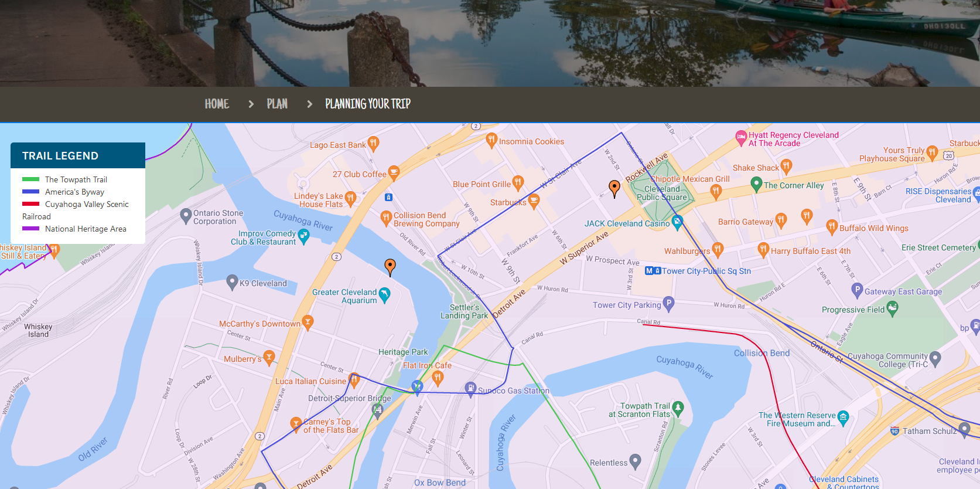Click the transit icon near Lindey's Lake House
This screenshot has height=489, width=980.
coord(388,197)
